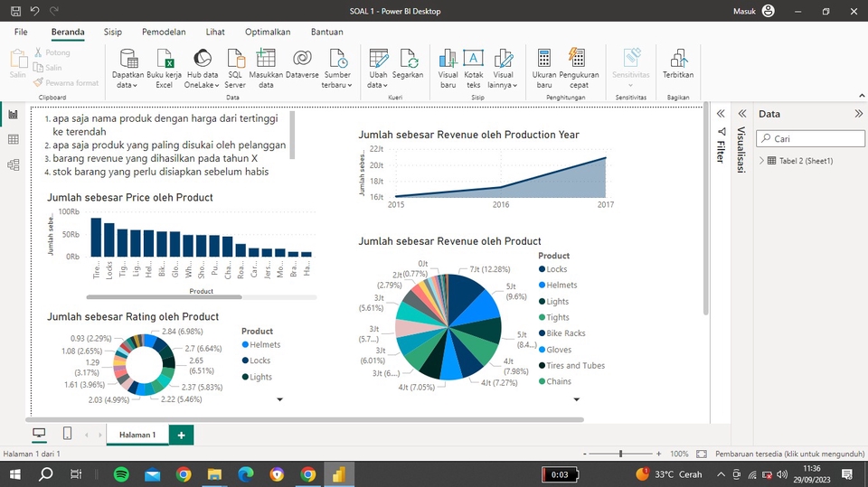The image size is (868, 487).
Task: Select Helmets in Rating legend
Action: [x=261, y=345]
